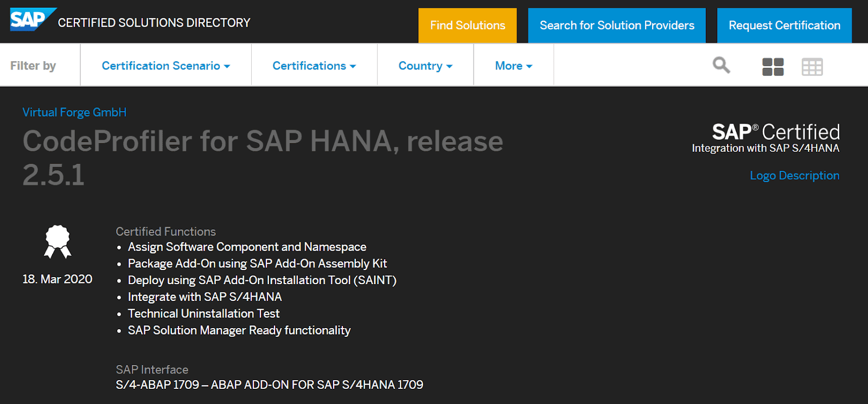This screenshot has height=404, width=868.
Task: Click the award ribbon certification icon
Action: [x=58, y=242]
